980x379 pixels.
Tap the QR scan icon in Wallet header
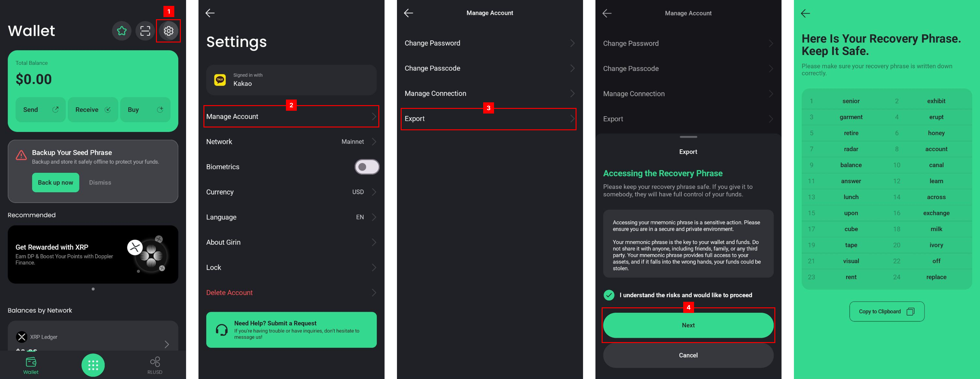(145, 31)
